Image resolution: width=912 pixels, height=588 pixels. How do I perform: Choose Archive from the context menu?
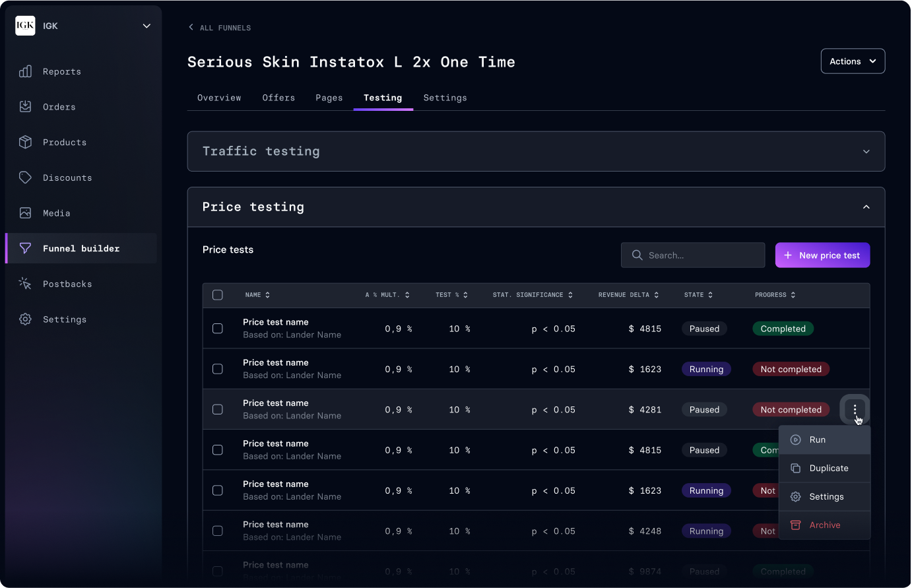pyautogui.click(x=825, y=525)
